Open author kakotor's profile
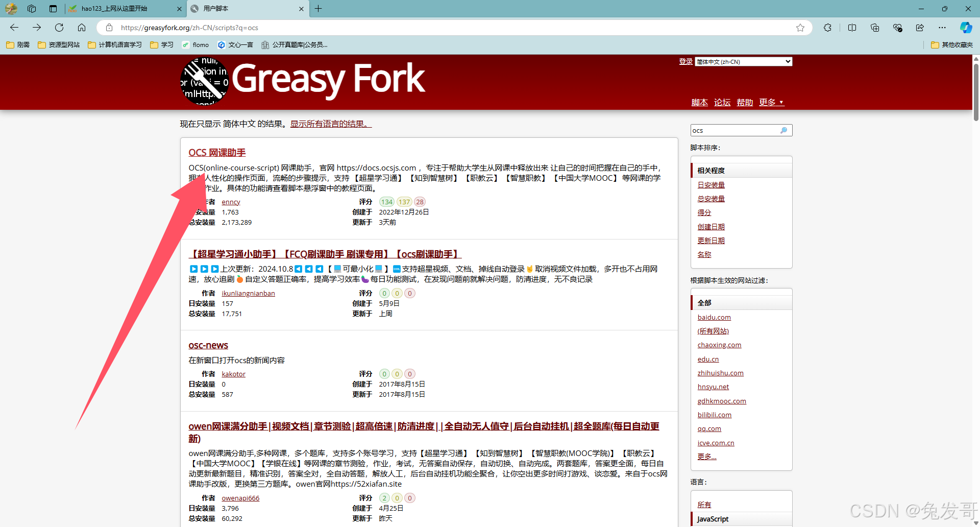Screen dimensions: 980x527 click(x=233, y=374)
